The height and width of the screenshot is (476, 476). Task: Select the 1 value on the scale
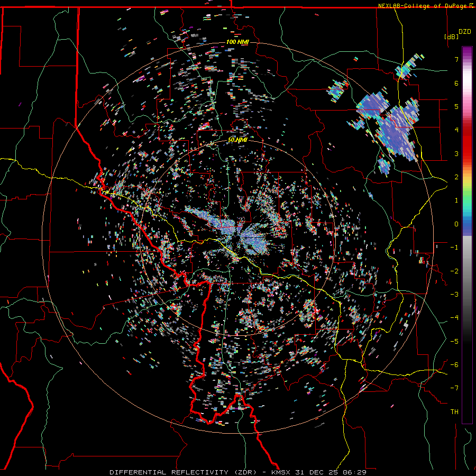click(x=456, y=200)
